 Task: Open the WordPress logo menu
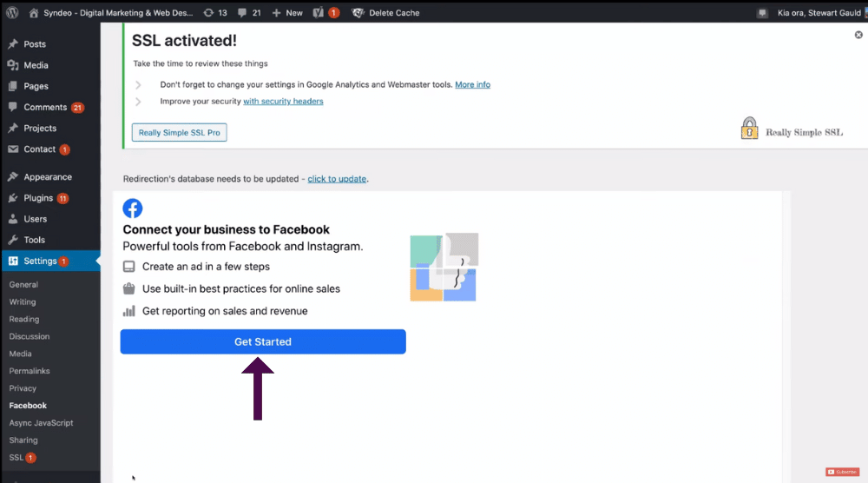pos(12,13)
